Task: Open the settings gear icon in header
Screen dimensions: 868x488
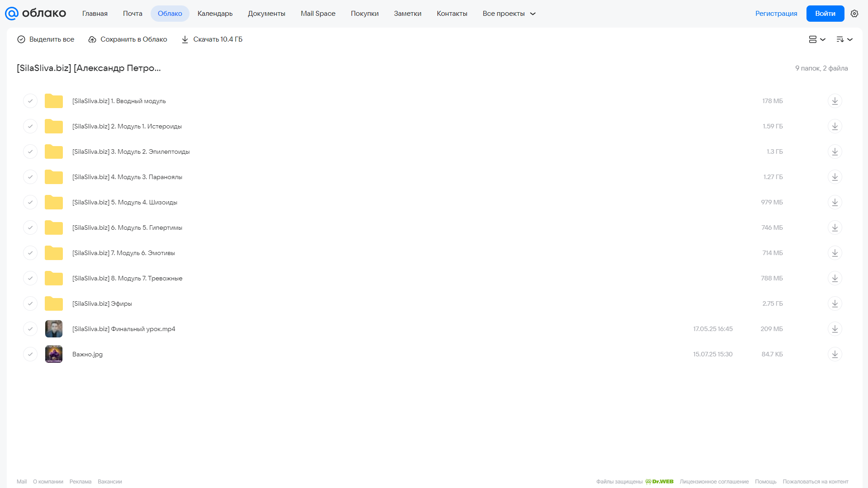Action: (854, 14)
